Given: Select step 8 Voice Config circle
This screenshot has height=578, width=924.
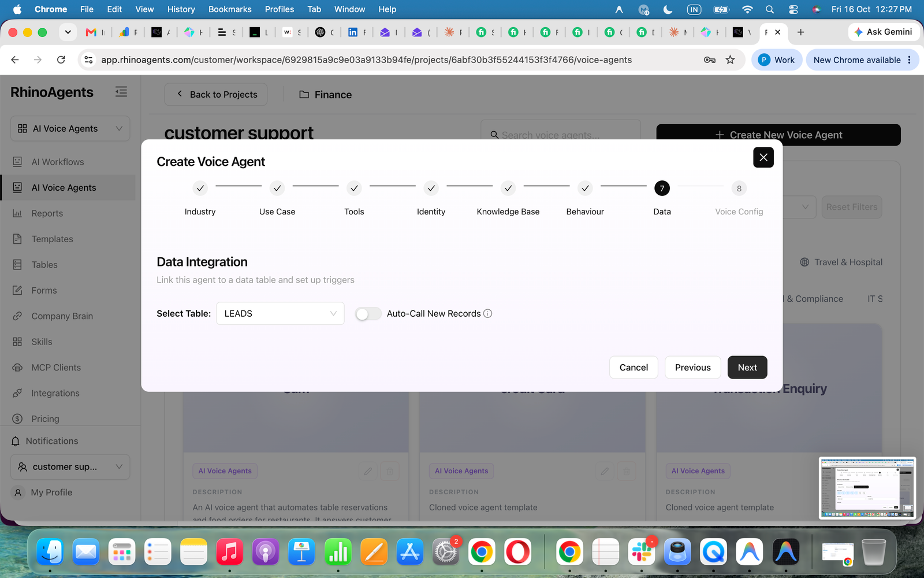Looking at the screenshot, I should [x=739, y=188].
